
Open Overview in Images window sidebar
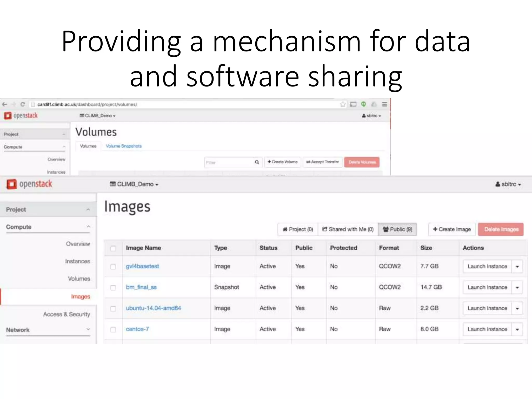click(78, 244)
